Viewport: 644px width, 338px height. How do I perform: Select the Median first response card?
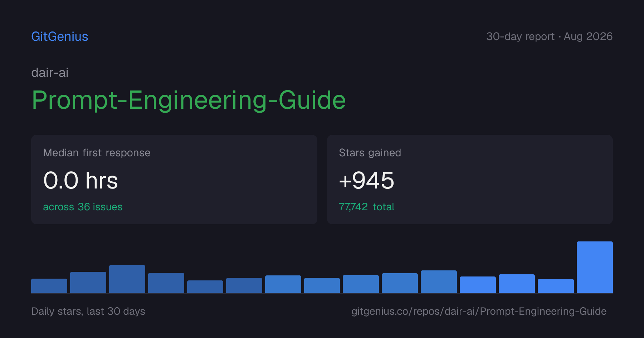point(174,180)
